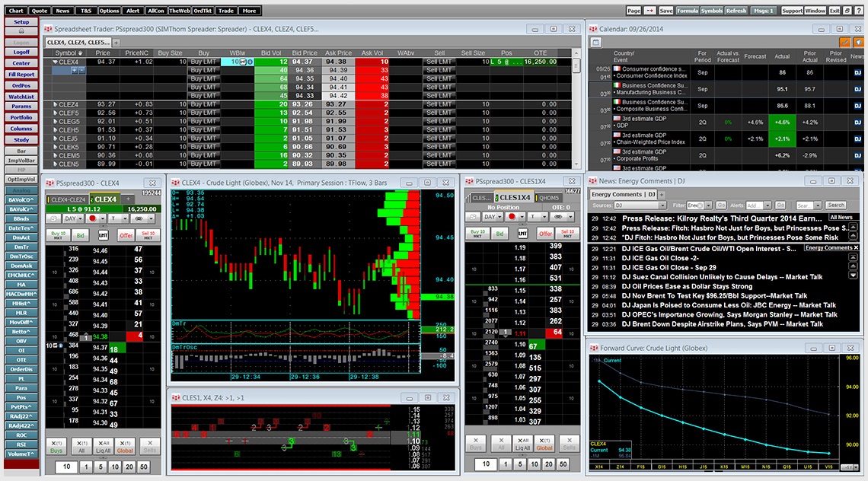Select quantity preset 20 in CLEX4 DOM
The width and height of the screenshot is (868, 481).
[130, 466]
